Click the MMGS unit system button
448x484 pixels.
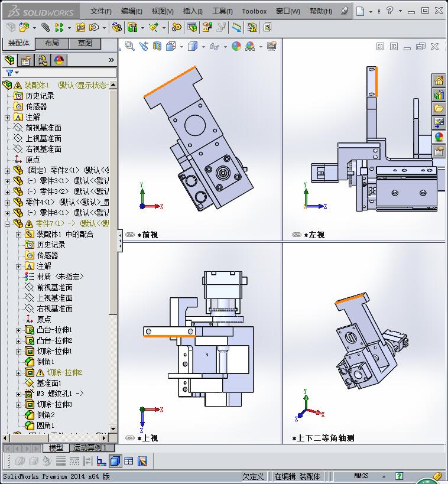point(361,476)
